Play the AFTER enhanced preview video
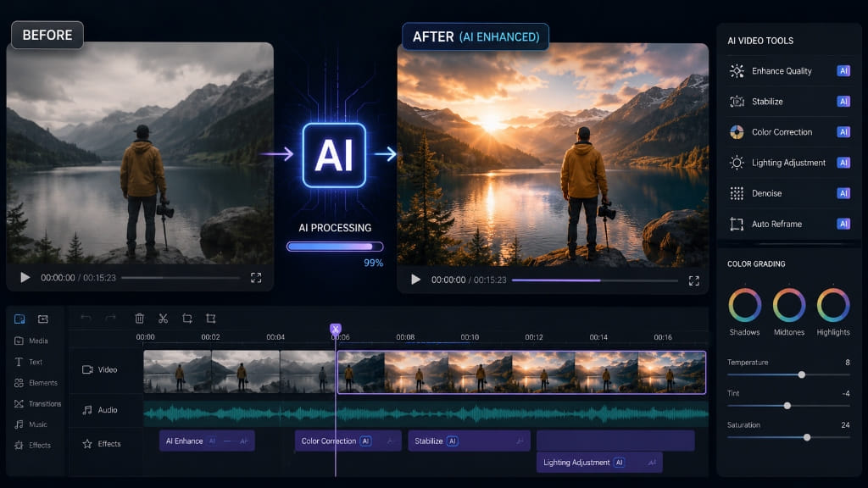This screenshot has width=868, height=488. tap(415, 280)
